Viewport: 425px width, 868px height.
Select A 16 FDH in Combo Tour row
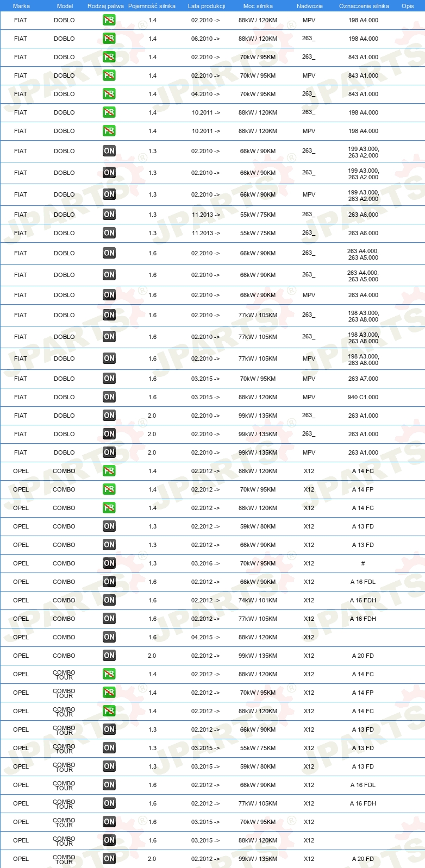(363, 803)
